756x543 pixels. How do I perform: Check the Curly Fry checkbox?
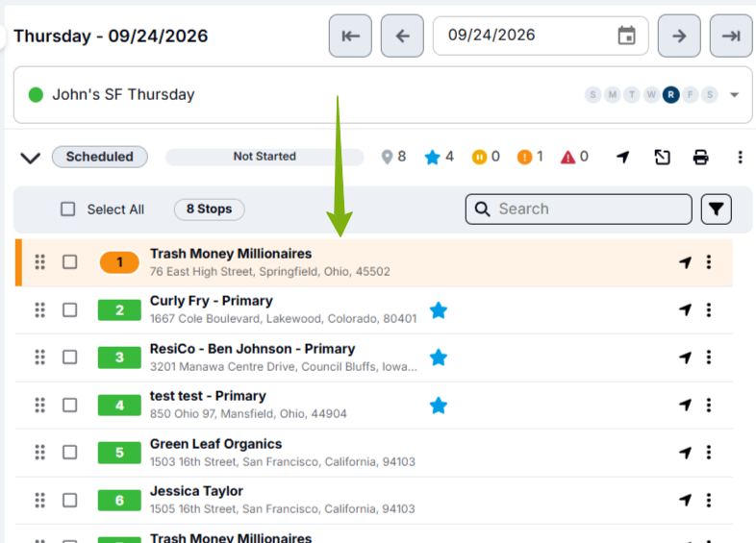pos(70,309)
